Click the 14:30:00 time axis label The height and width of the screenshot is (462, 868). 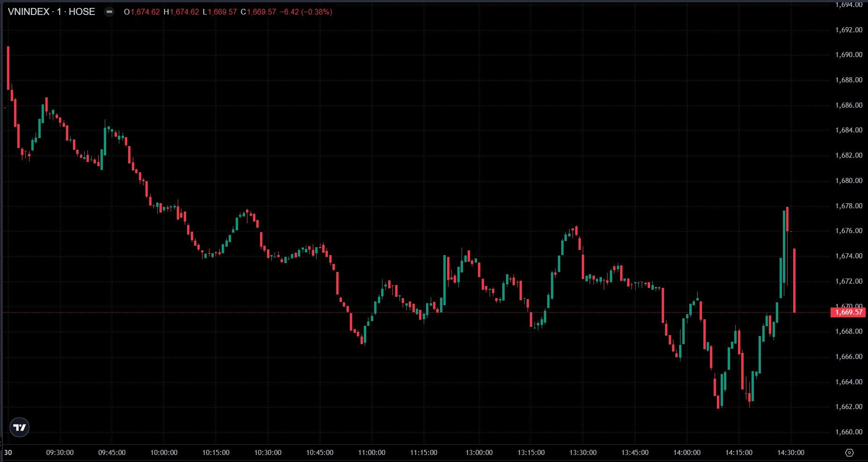(791, 453)
